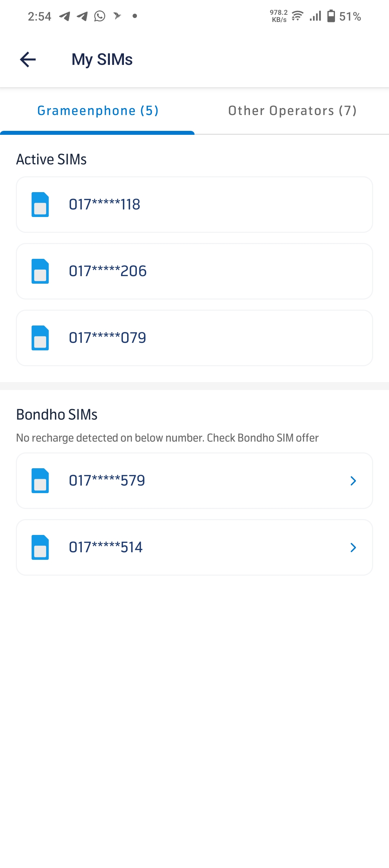389x868 pixels.
Task: Tap SIM card icon beside 017*****118
Action: [40, 204]
